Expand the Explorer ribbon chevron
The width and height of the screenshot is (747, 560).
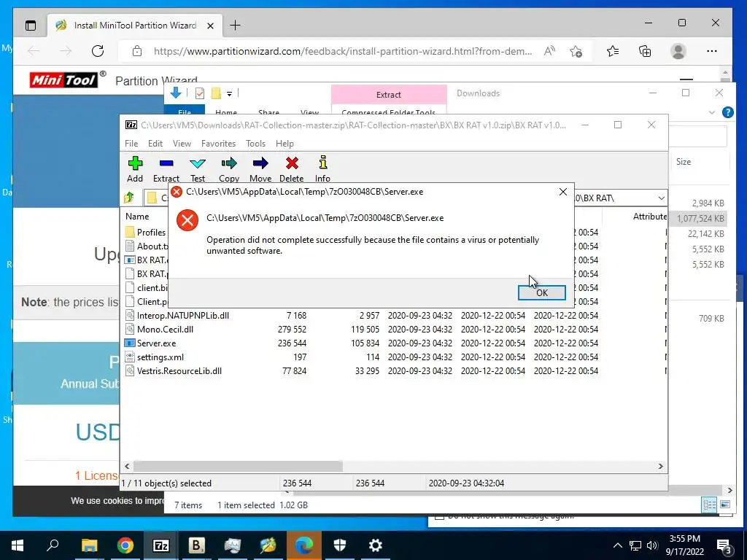pos(712,112)
